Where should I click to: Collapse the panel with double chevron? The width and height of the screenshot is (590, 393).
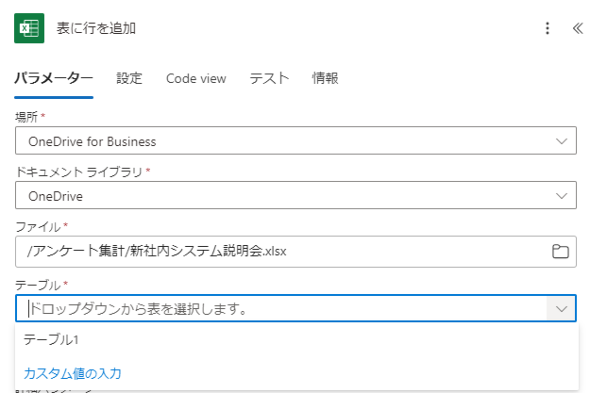pos(578,28)
